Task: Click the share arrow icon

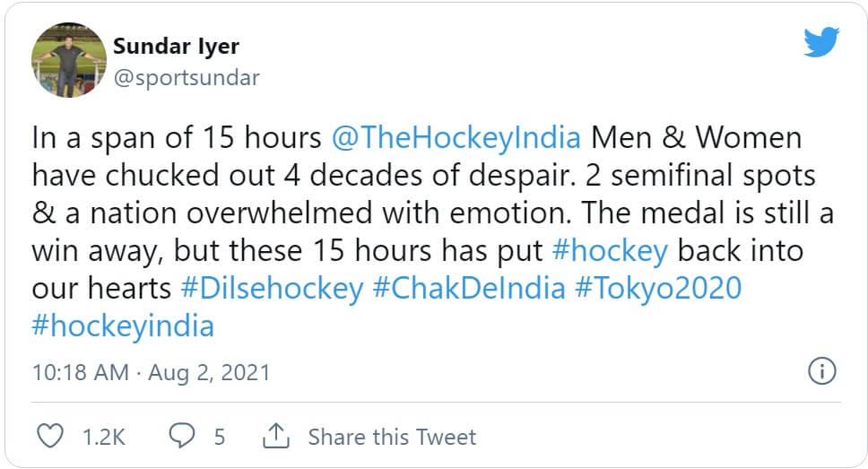Action: coord(275,437)
